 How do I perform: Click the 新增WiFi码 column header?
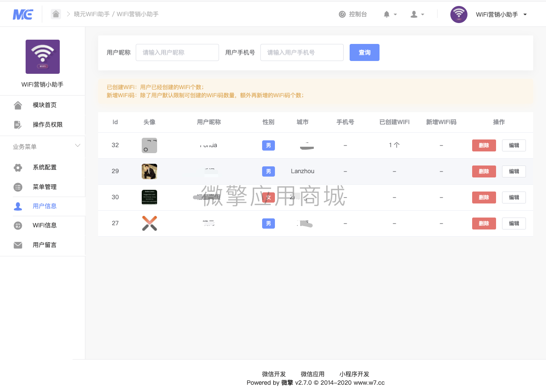(441, 122)
